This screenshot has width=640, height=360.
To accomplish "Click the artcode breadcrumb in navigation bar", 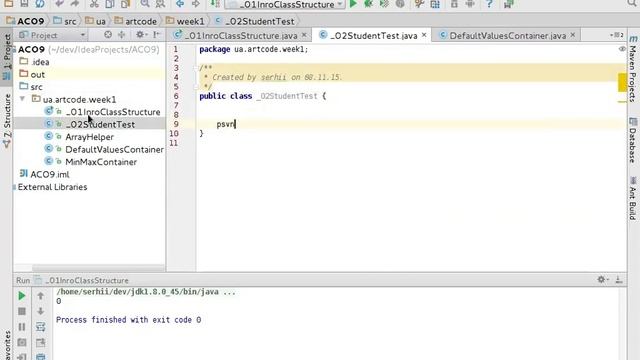I will pyautogui.click(x=136, y=21).
